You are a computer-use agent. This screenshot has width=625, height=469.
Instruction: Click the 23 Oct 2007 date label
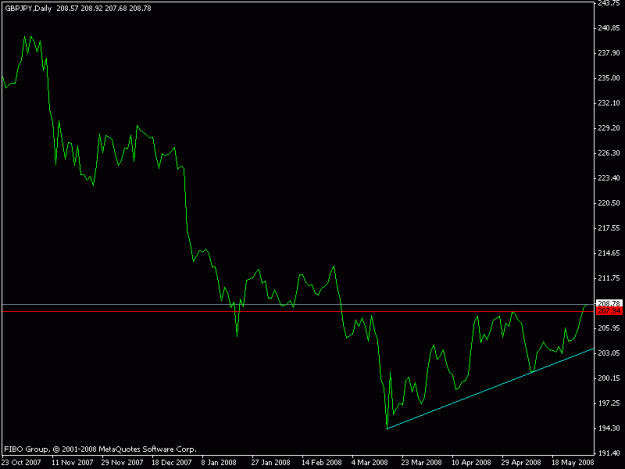pyautogui.click(x=21, y=463)
